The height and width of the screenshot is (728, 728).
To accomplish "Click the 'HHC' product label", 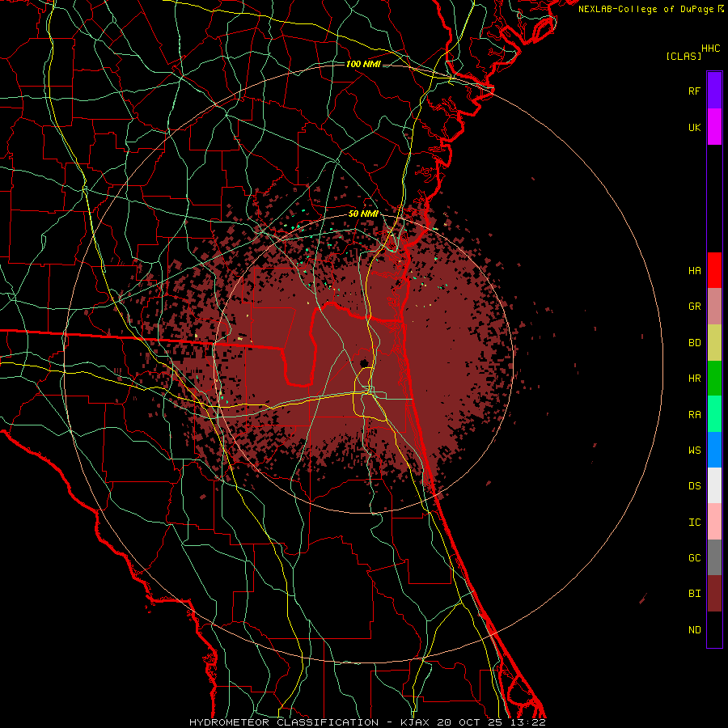I will coord(711,49).
